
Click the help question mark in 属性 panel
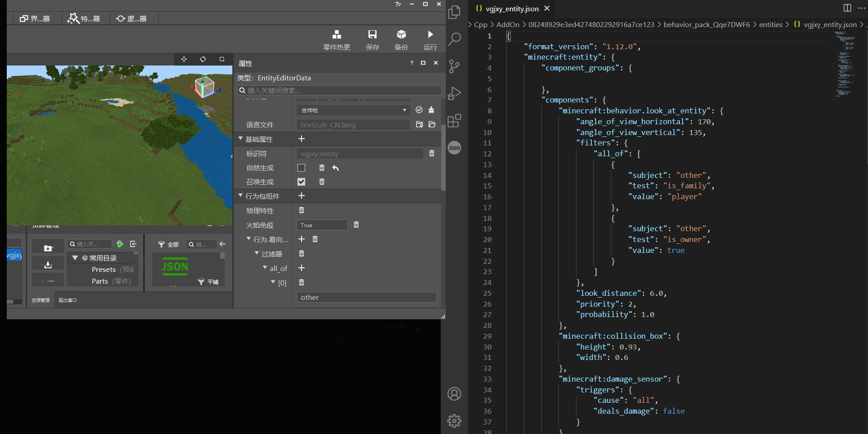pyautogui.click(x=412, y=63)
